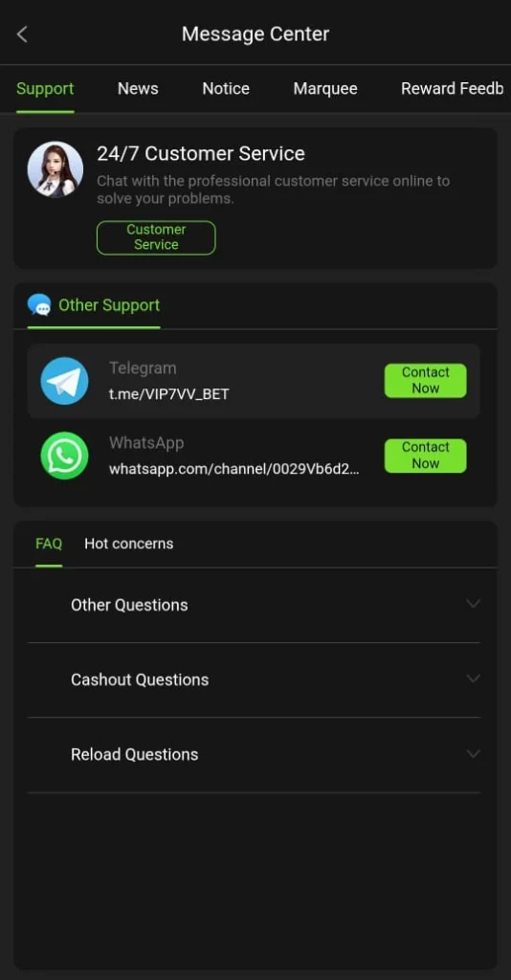
Task: Select the Marquee tab
Action: point(325,89)
